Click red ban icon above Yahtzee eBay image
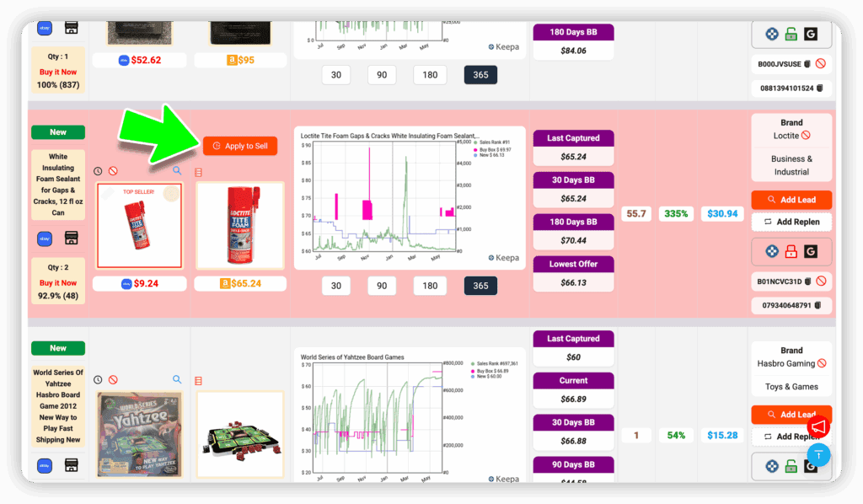863x504 pixels. (x=113, y=379)
